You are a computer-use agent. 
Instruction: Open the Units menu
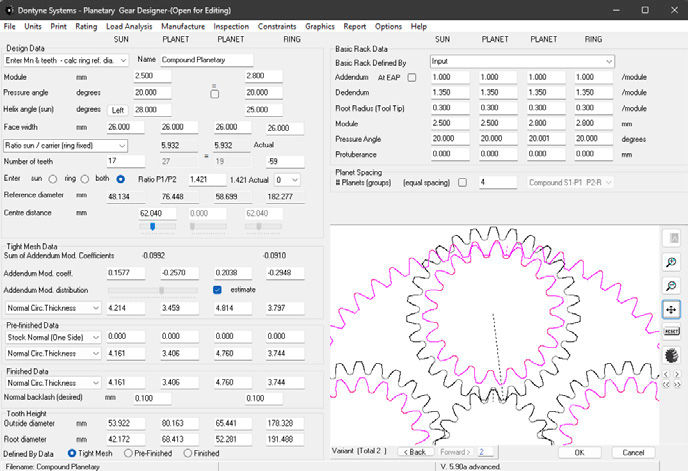click(33, 26)
